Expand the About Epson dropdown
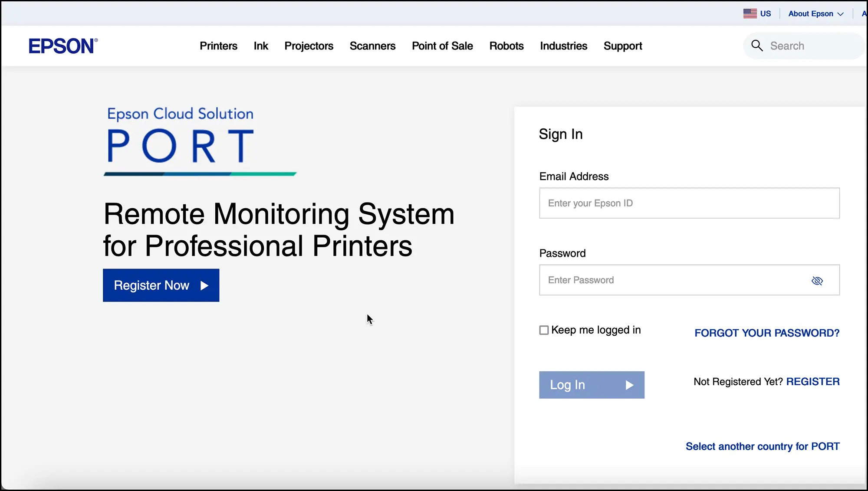This screenshot has height=491, width=868. pos(815,13)
